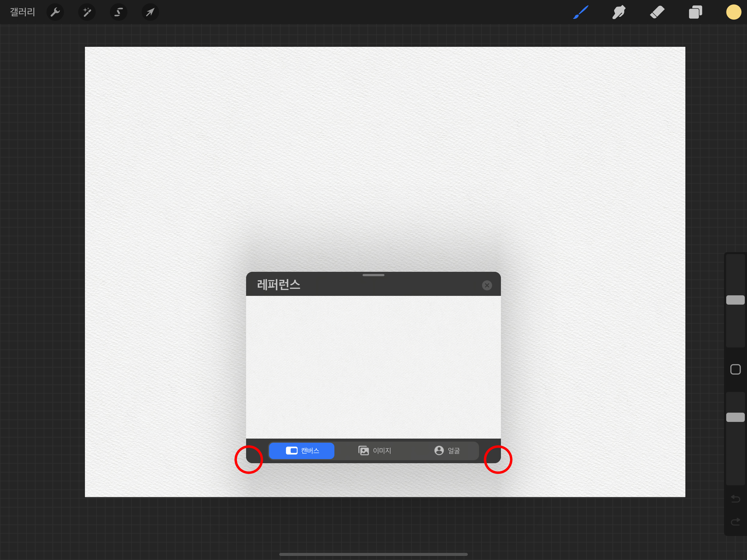Select the Smudge finger tool
This screenshot has height=560, width=747.
(619, 12)
